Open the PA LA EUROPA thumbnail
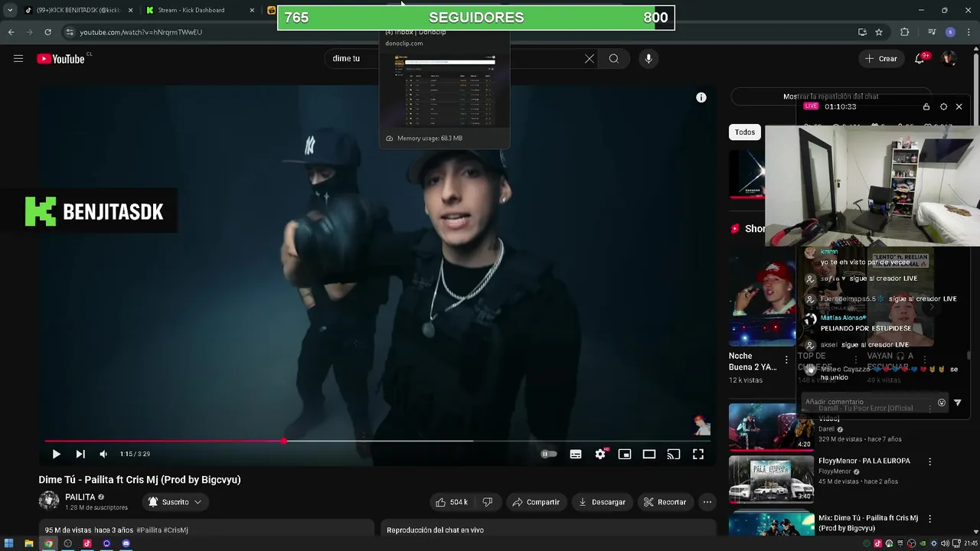This screenshot has width=980, height=551. click(771, 480)
